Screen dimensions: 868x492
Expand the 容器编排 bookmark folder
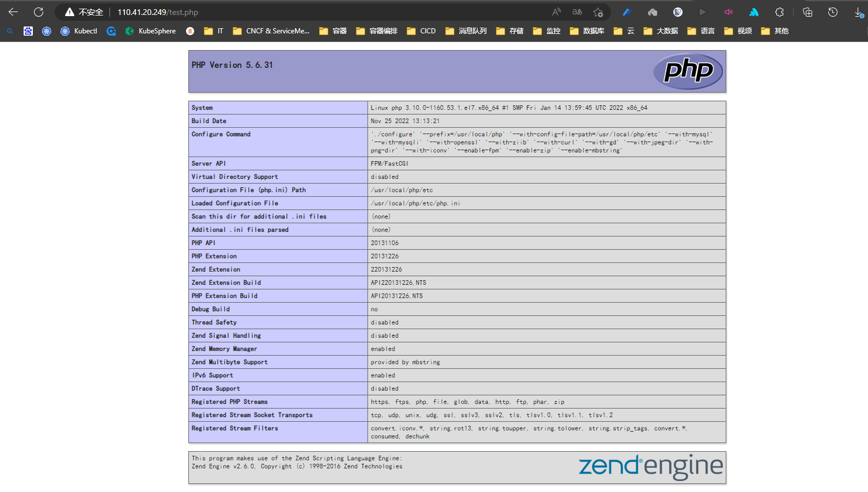[x=377, y=31]
